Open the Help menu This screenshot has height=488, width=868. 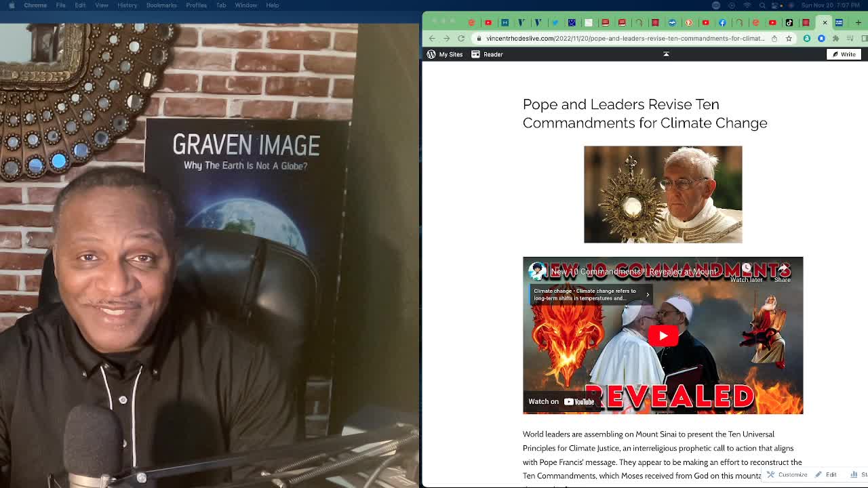coord(273,5)
